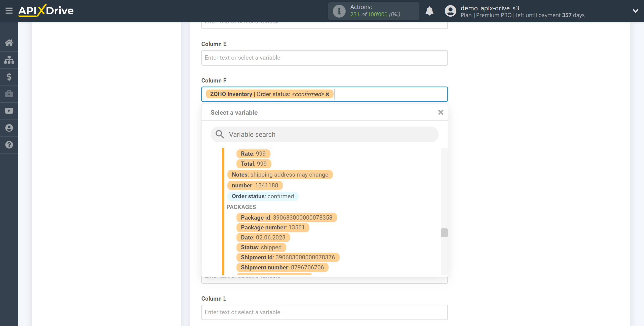Click the PACKAGES section heading

tap(241, 207)
